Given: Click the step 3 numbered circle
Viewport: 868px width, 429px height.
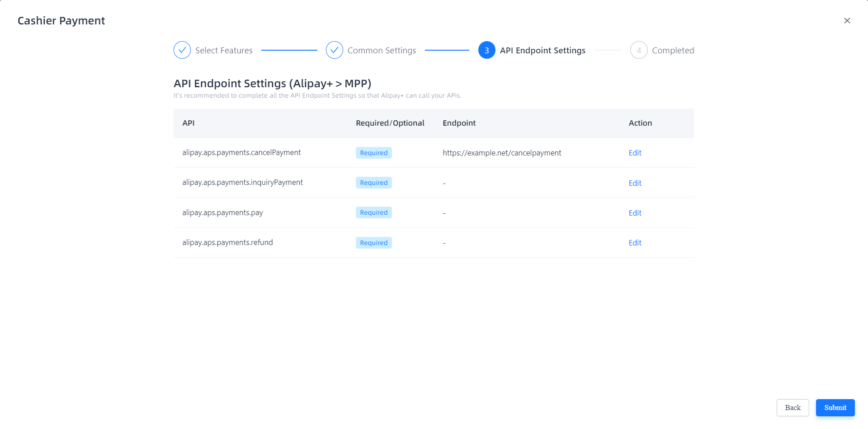Looking at the screenshot, I should pos(486,50).
